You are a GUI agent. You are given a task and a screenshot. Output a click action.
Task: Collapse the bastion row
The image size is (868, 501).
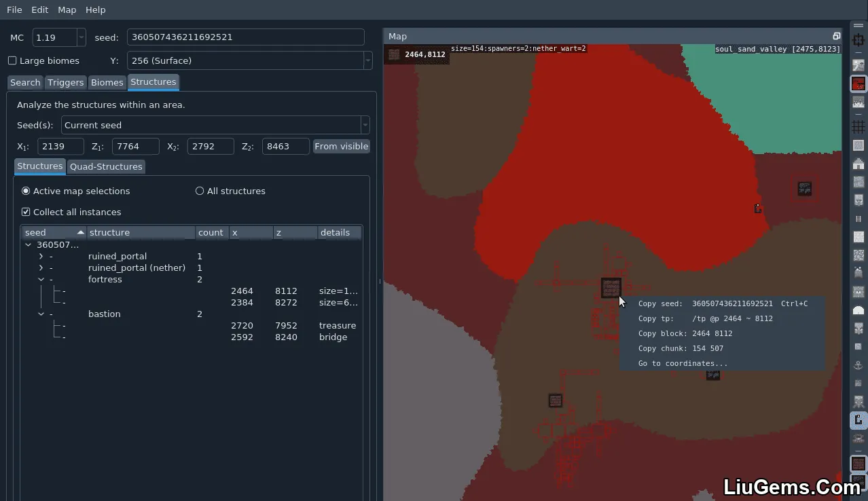click(x=41, y=314)
